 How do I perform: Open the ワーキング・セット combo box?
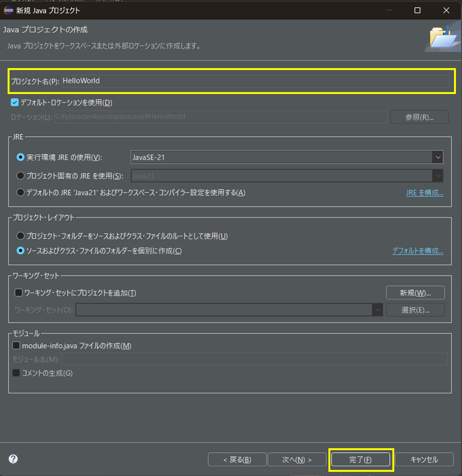pos(229,310)
